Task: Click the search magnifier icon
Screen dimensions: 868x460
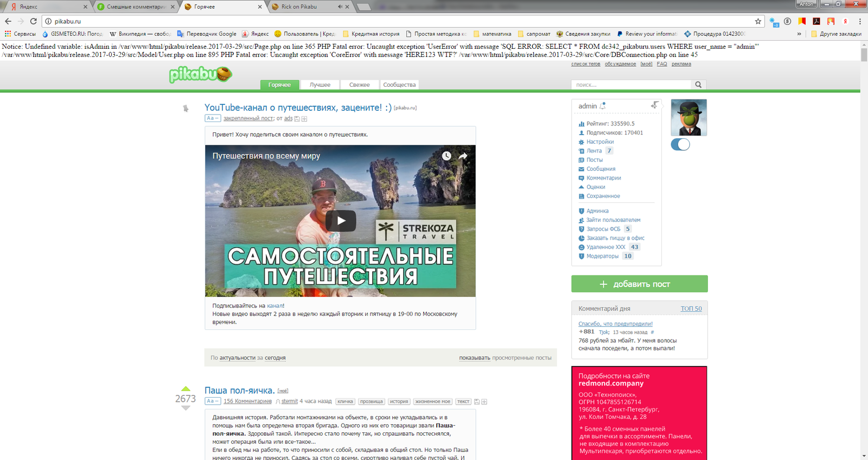Action: (698, 85)
